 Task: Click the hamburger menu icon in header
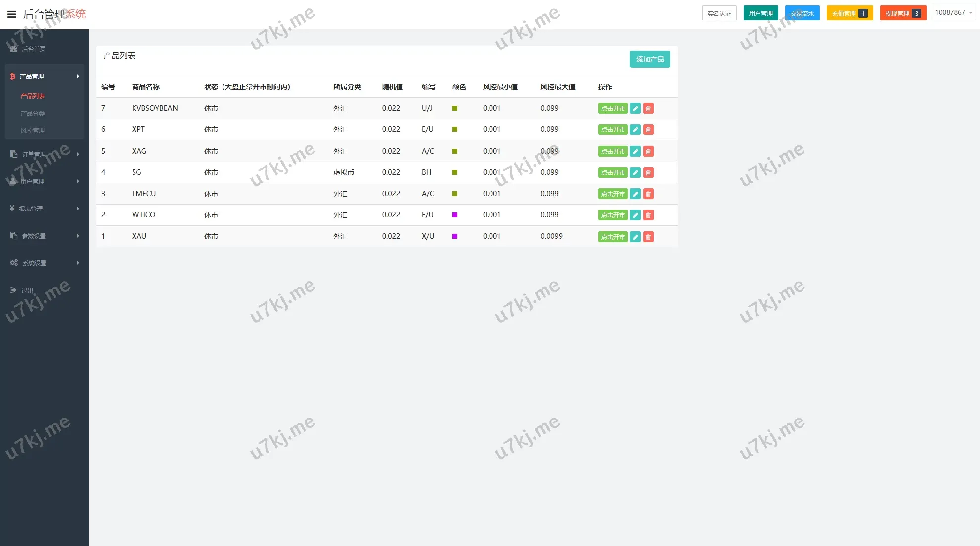11,14
